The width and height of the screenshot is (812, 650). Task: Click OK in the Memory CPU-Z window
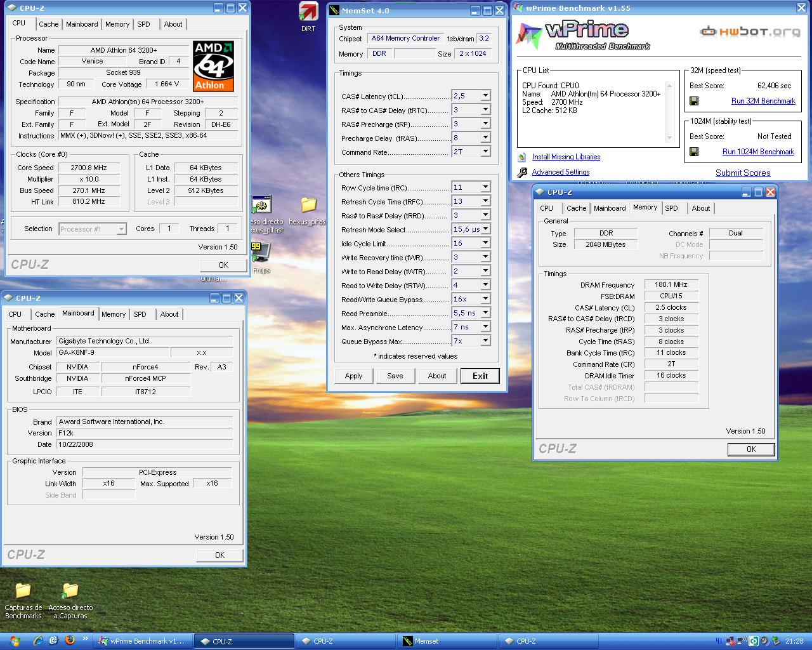[x=751, y=449]
